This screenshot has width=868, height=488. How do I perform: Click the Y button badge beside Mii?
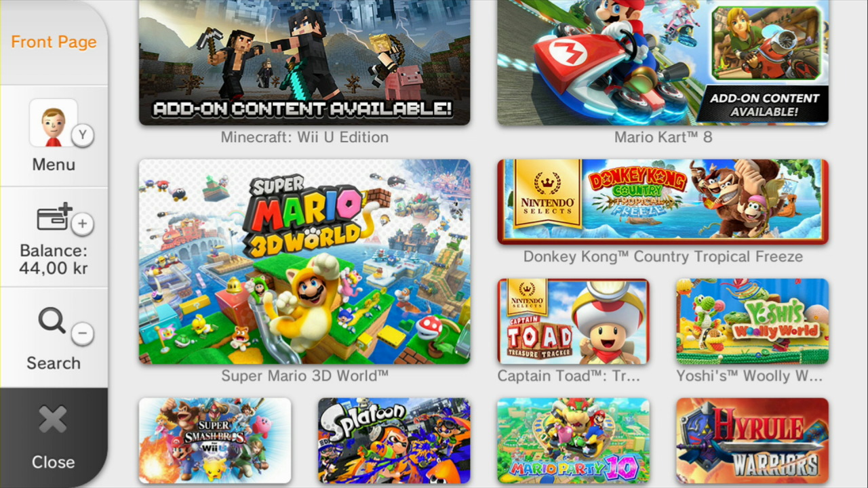83,135
